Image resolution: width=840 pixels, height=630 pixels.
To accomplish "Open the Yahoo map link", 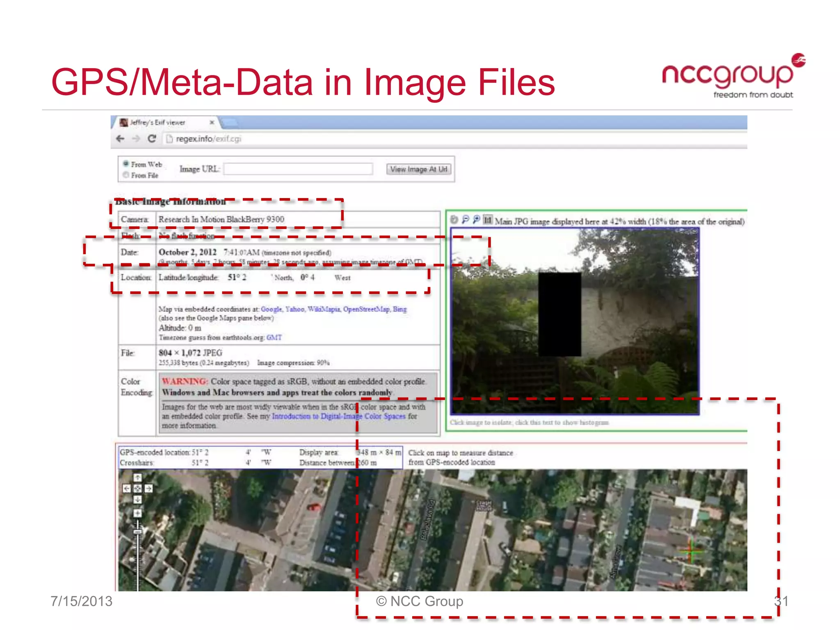I will (294, 309).
